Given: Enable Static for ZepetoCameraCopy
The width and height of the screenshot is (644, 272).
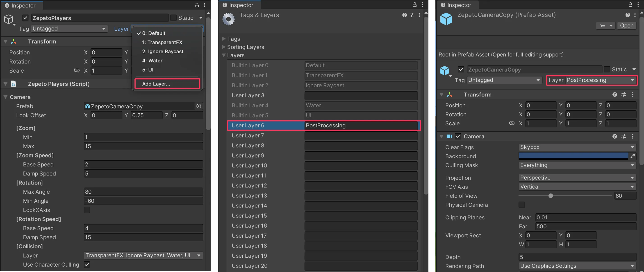Looking at the screenshot, I should (607, 70).
